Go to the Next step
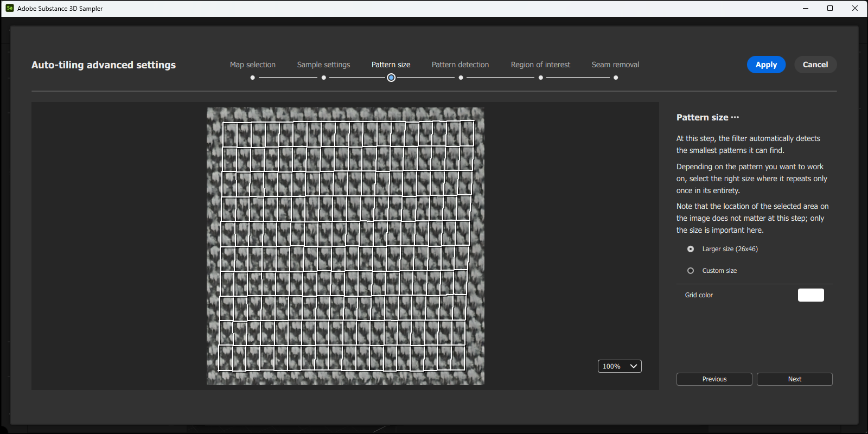This screenshot has width=868, height=434. (794, 379)
